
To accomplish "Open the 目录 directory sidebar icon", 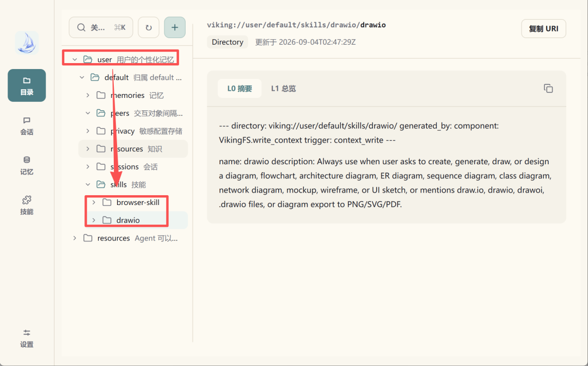I will (27, 85).
